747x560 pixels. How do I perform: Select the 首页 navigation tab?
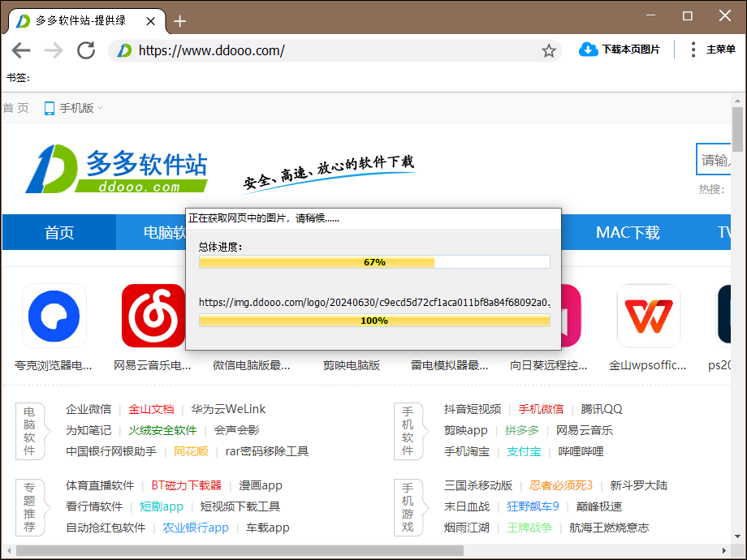59,232
